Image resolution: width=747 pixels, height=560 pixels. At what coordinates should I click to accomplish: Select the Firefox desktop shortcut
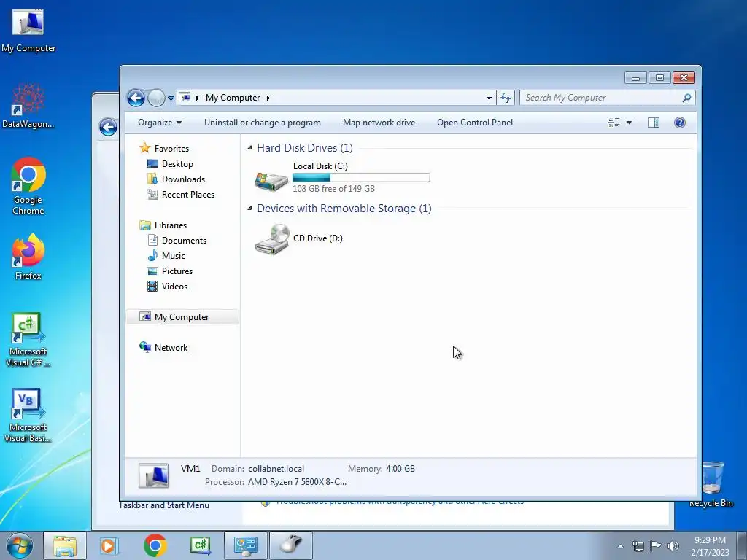click(x=28, y=257)
